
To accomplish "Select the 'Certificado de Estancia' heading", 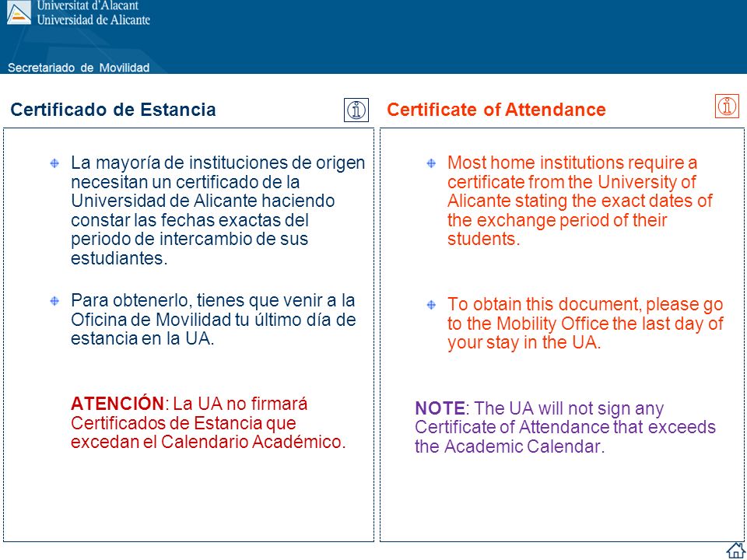I will [113, 110].
